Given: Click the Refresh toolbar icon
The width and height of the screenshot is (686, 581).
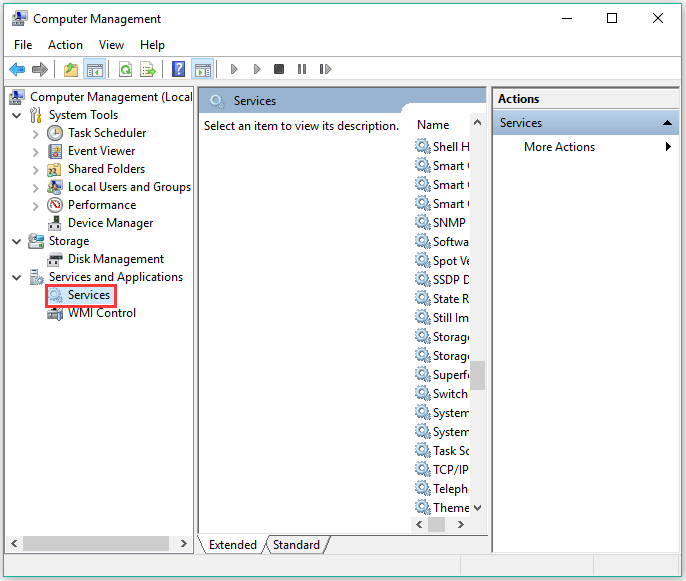Looking at the screenshot, I should tap(126, 69).
